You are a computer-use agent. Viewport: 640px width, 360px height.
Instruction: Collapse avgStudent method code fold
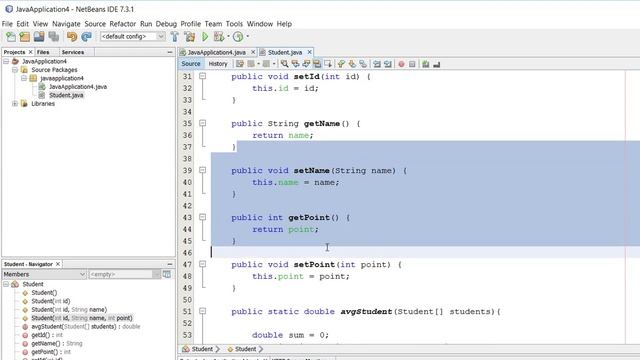pos(202,311)
